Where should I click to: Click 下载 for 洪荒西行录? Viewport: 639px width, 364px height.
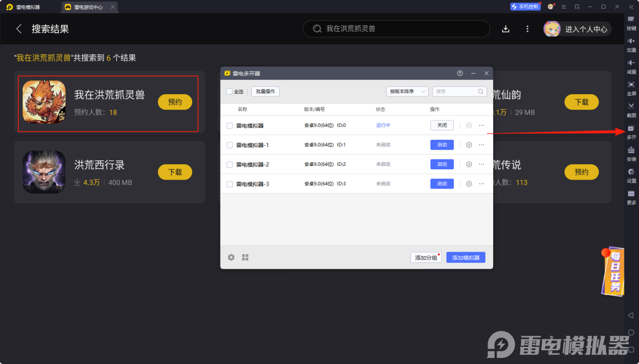coord(175,172)
